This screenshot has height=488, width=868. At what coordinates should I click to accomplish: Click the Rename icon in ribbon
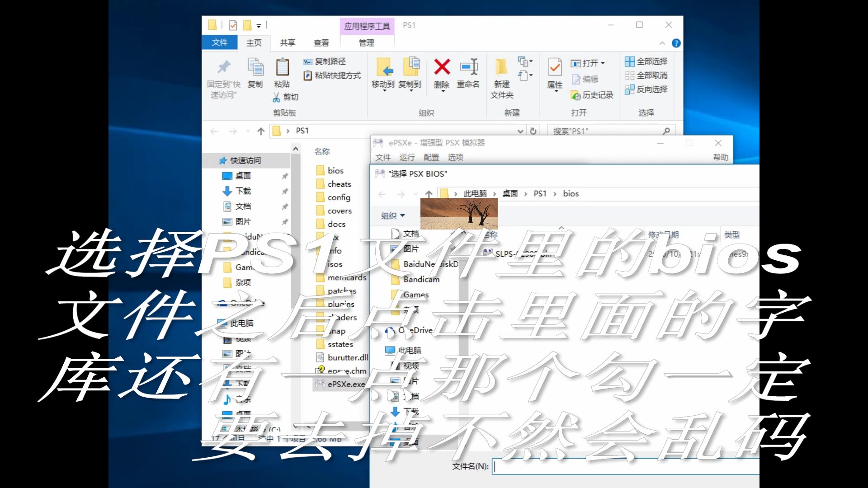pos(468,67)
